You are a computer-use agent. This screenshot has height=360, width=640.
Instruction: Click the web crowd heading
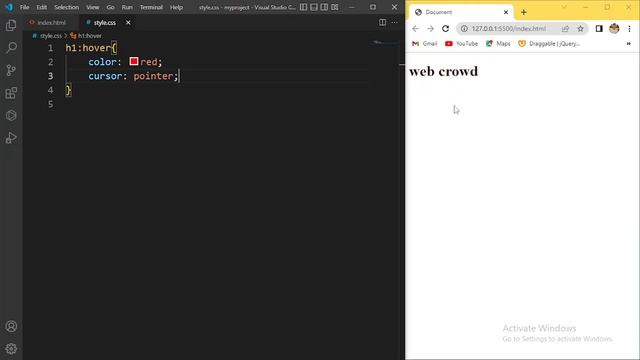[443, 71]
